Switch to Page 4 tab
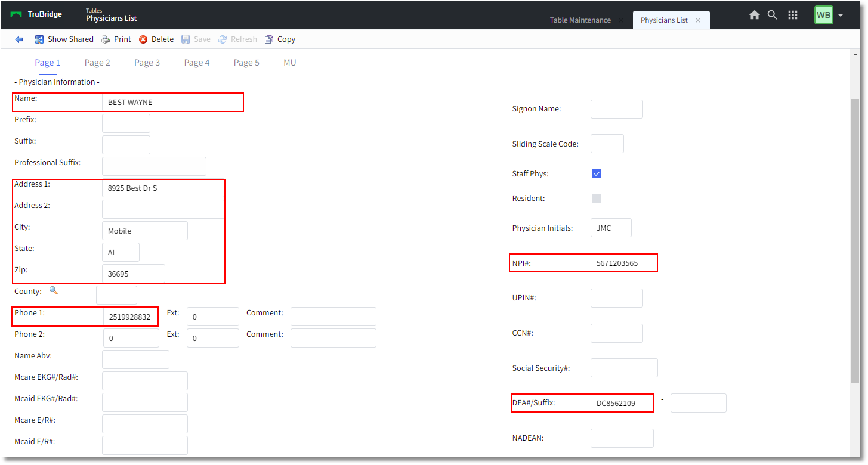Image resolution: width=868 pixels, height=465 pixels. click(197, 63)
